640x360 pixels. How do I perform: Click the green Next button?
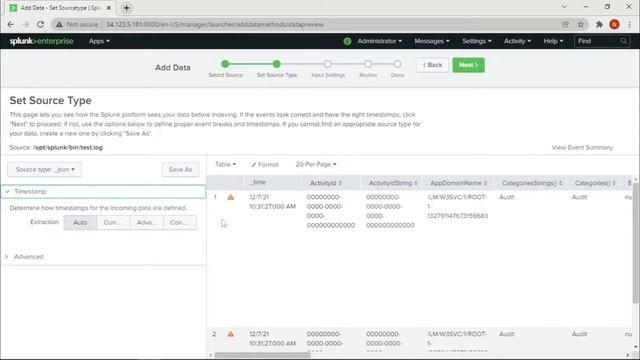tap(469, 65)
